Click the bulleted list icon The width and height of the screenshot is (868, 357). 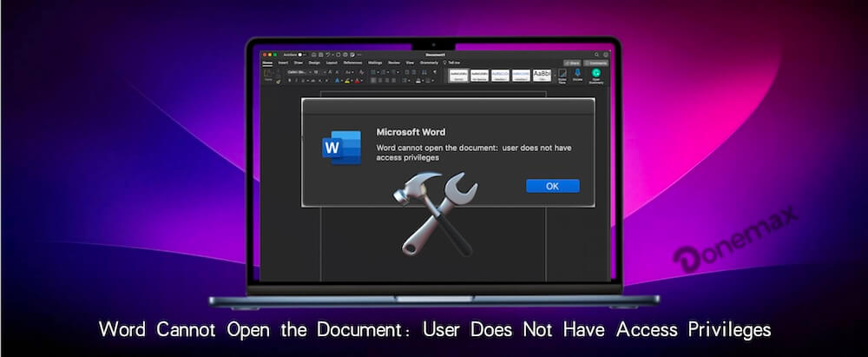[x=373, y=72]
